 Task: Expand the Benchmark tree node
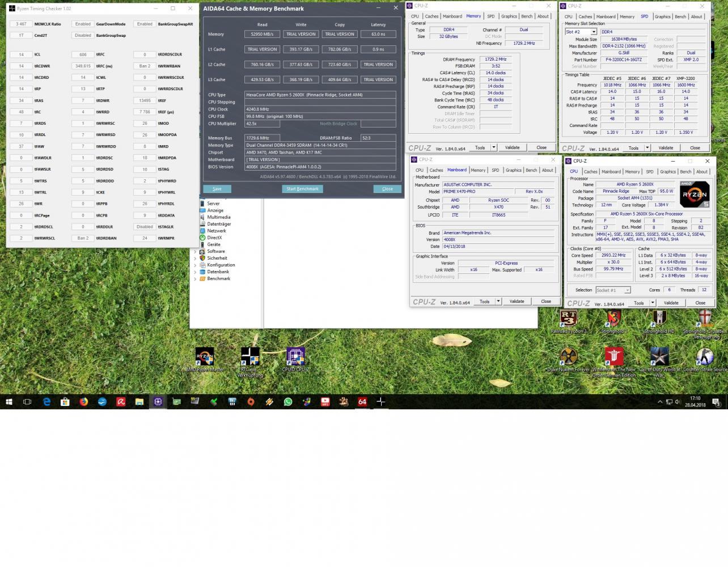(x=196, y=278)
